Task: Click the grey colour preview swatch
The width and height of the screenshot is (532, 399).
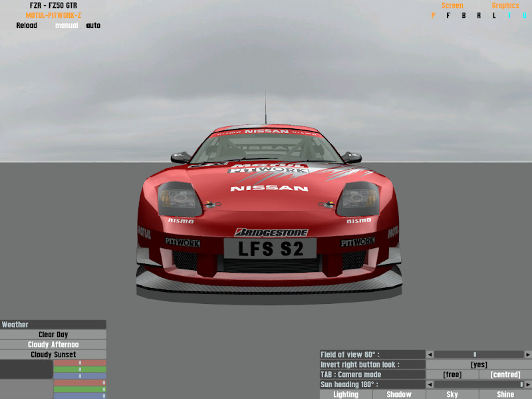Action: [x=27, y=389]
